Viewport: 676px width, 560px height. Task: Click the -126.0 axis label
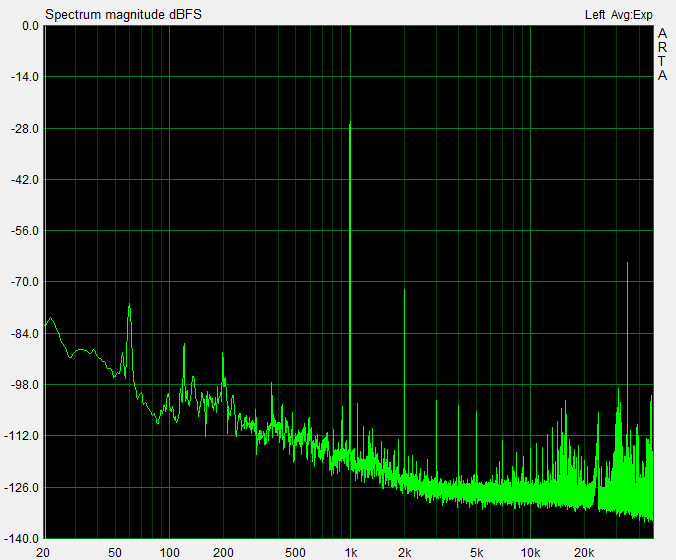[22, 488]
